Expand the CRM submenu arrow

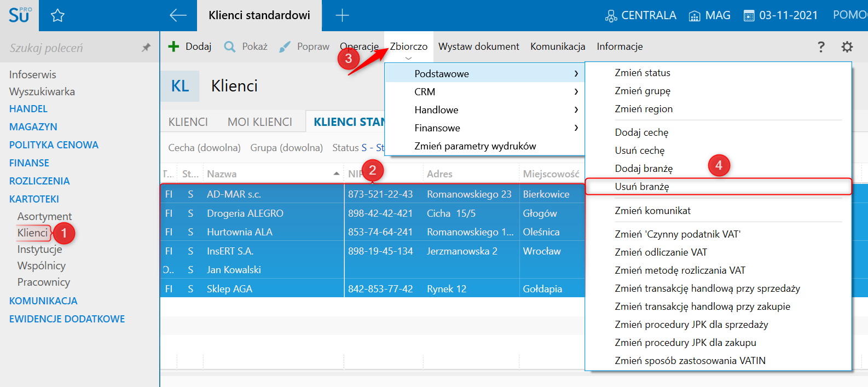pos(576,91)
